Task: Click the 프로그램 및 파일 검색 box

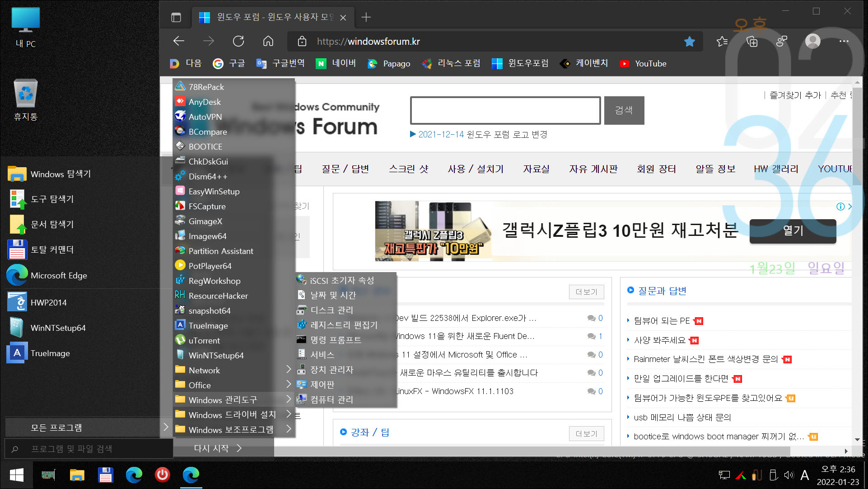Action: 89,449
